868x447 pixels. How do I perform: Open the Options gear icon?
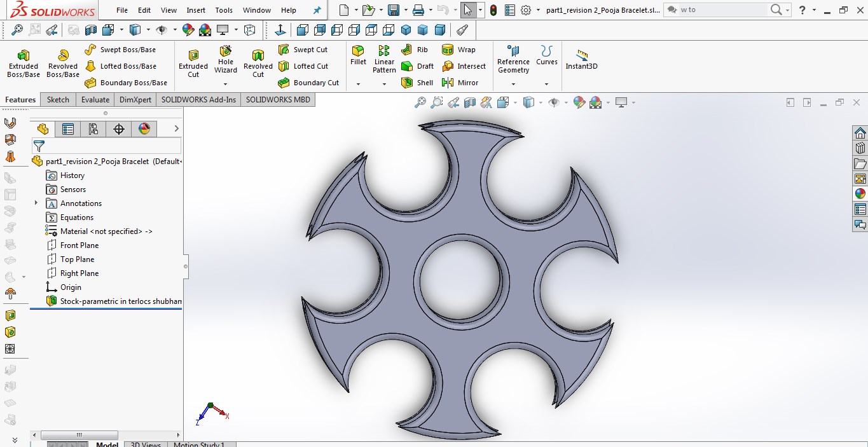526,10
